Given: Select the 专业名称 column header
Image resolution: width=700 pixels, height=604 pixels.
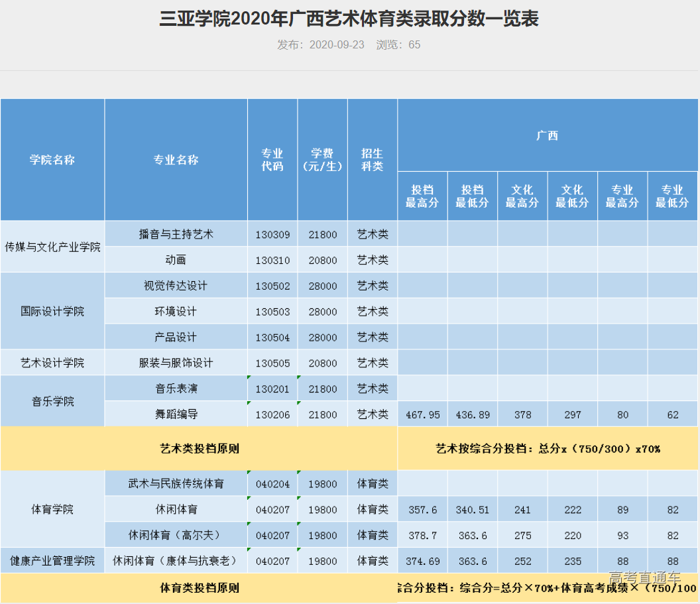Looking at the screenshot, I should pos(176,160).
